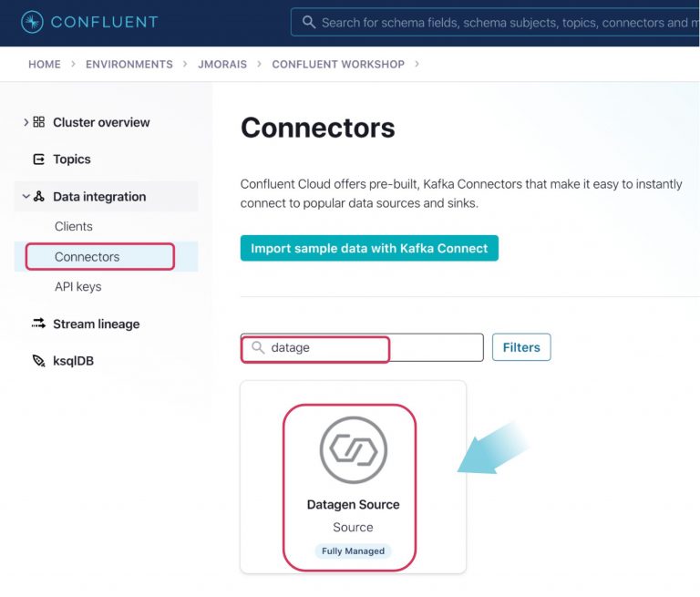This screenshot has width=700, height=597.
Task: Open the Filters button
Action: tap(521, 347)
